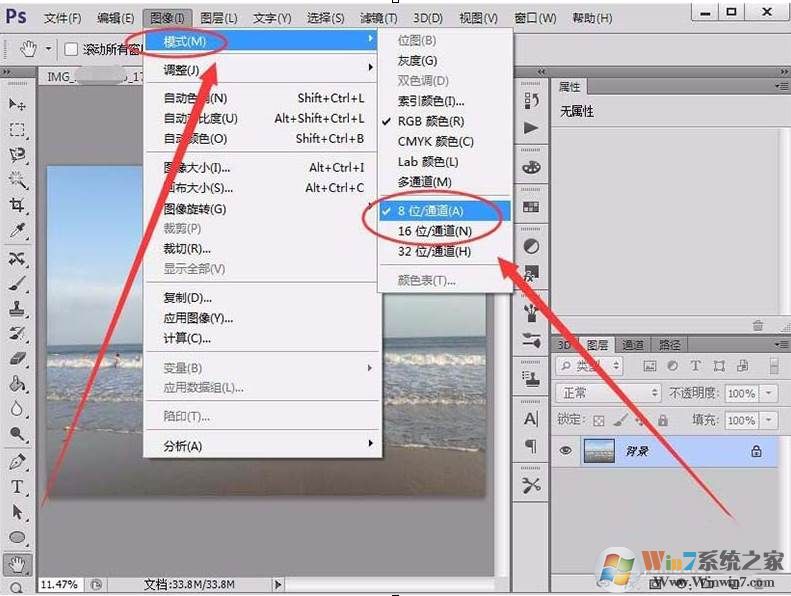Select the Pen tool
This screenshot has height=596, width=791.
pos(17,462)
